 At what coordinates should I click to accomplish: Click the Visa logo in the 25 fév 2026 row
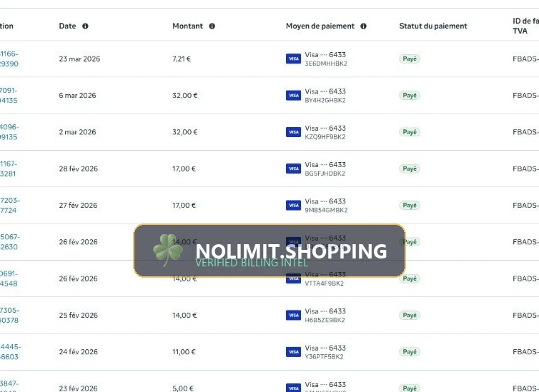293,315
